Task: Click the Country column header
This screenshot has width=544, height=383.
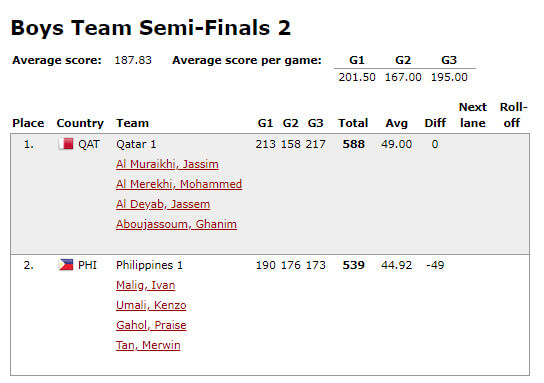Action: [80, 123]
